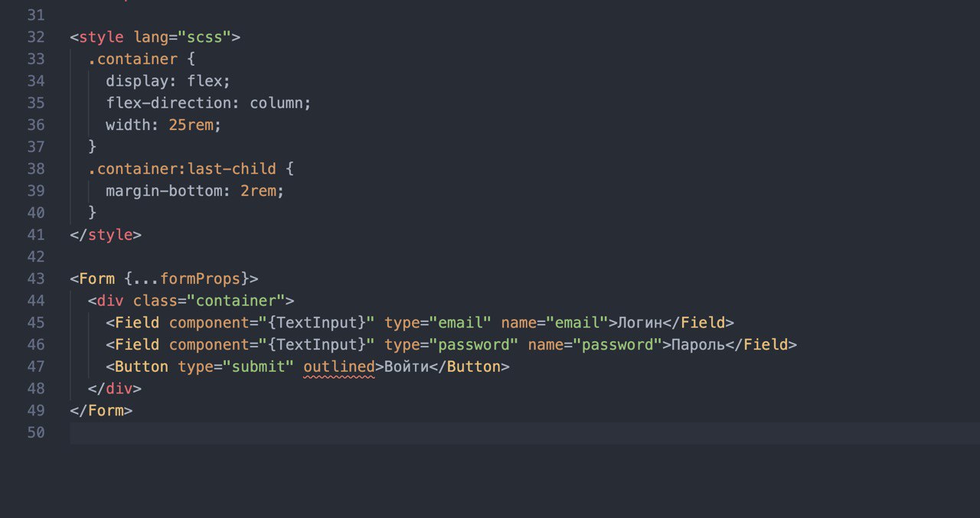Click the opening 'Button' tag on line 47
Image resolution: width=980 pixels, height=518 pixels.
tap(142, 367)
